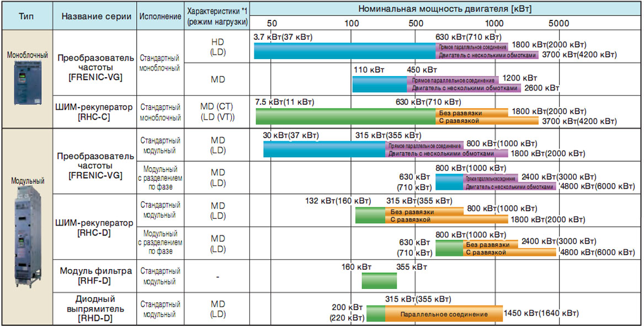Click the orange 'Без развязки' RHC-C bar

471,112
